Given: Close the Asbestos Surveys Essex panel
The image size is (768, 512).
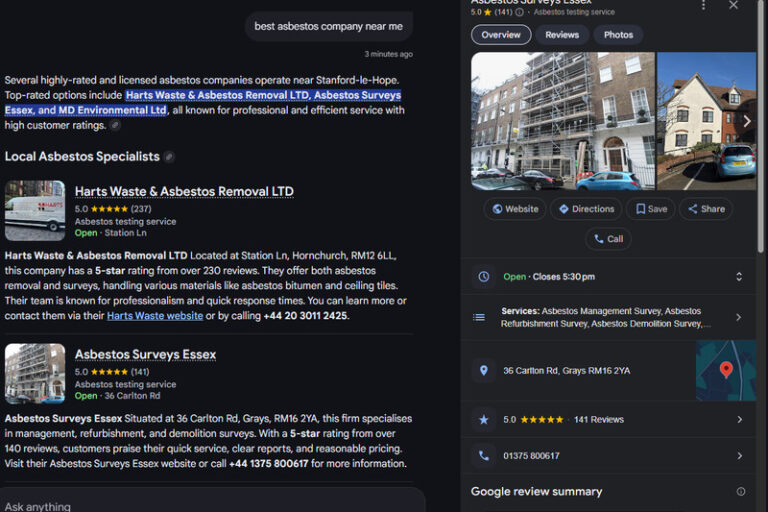Looking at the screenshot, I should pyautogui.click(x=733, y=5).
